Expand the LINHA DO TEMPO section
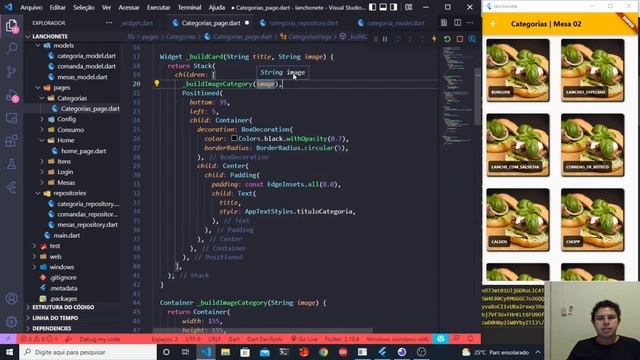 click(55, 318)
